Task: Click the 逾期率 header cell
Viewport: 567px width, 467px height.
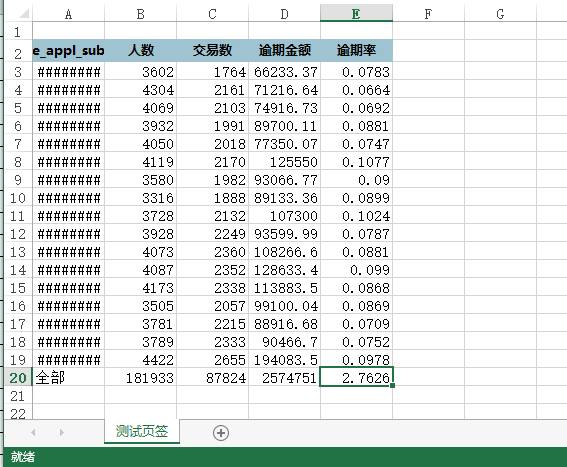Action: coord(356,50)
